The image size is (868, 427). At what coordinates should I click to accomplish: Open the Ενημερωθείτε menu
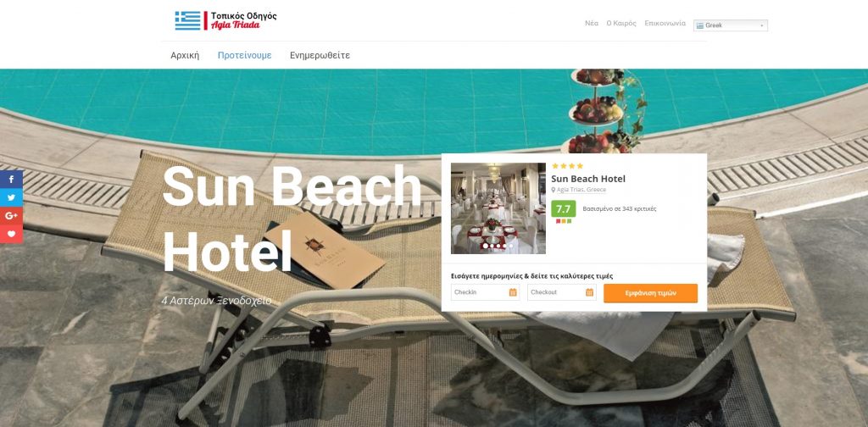(x=320, y=55)
